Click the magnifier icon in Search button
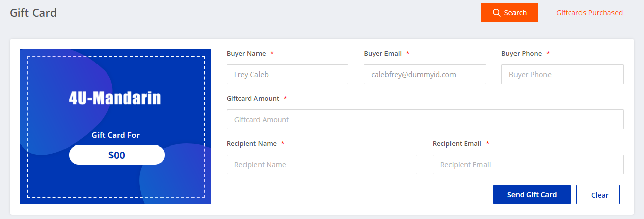 (x=496, y=13)
